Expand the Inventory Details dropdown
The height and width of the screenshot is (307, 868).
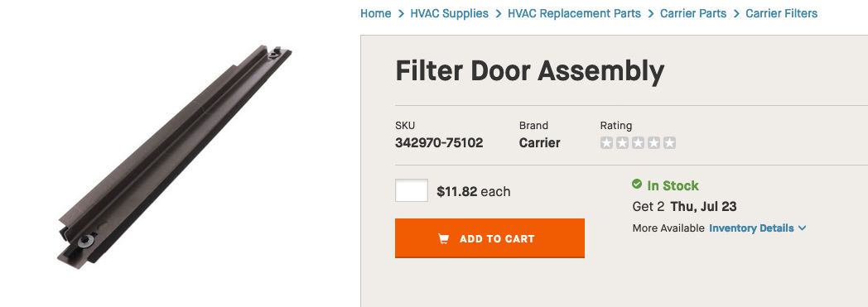click(757, 228)
